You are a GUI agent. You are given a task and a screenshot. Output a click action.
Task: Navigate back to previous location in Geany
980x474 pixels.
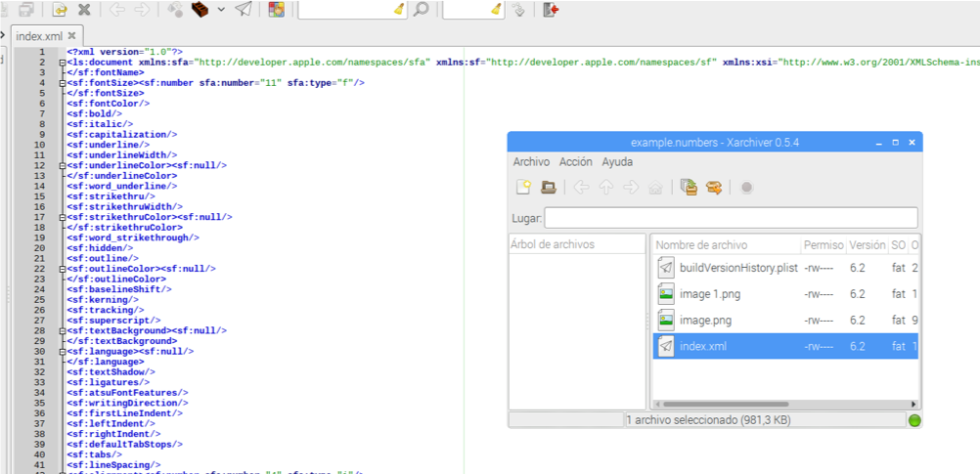[117, 10]
